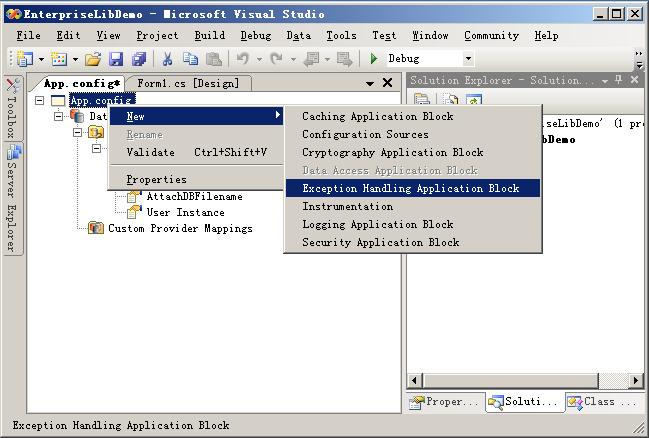Choose Instrumentation from the submenu
This screenshot has height=438, width=649.
point(413,206)
